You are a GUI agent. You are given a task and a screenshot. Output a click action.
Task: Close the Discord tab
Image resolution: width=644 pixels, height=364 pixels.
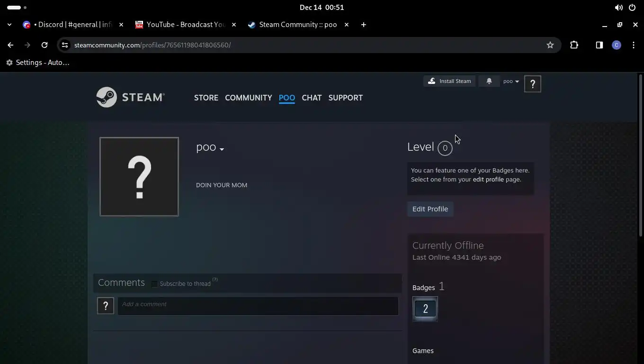121,25
